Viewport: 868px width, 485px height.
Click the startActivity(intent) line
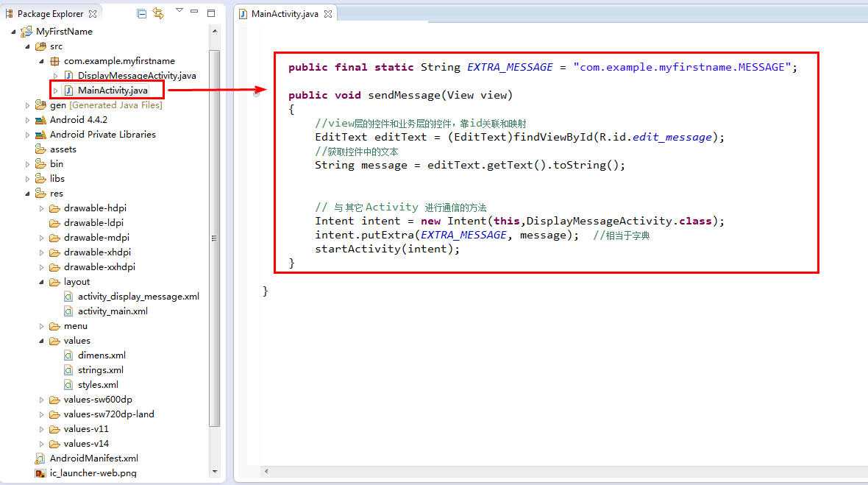(388, 249)
